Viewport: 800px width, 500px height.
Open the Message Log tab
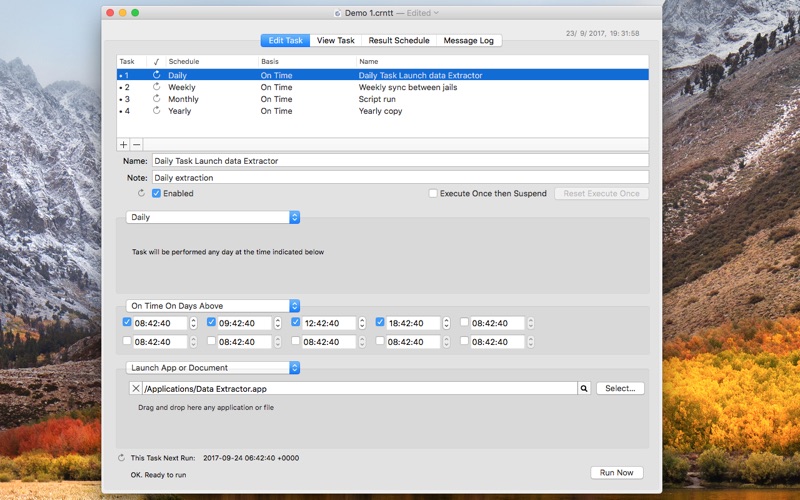coord(468,40)
